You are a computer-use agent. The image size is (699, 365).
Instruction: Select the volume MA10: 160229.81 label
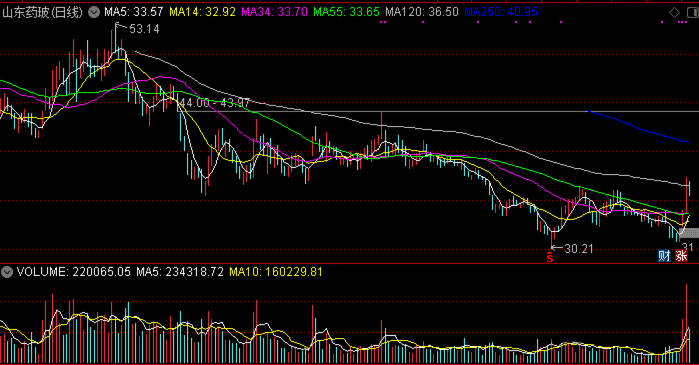275,272
